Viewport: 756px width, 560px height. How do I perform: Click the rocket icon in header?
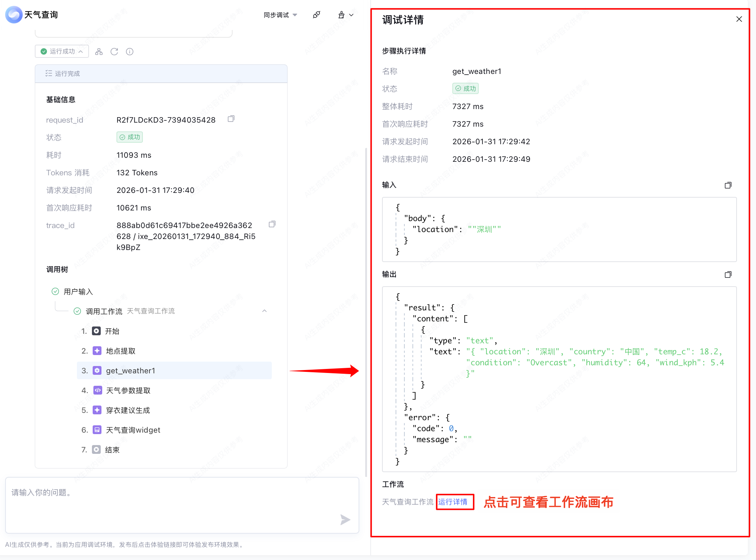[x=316, y=15]
